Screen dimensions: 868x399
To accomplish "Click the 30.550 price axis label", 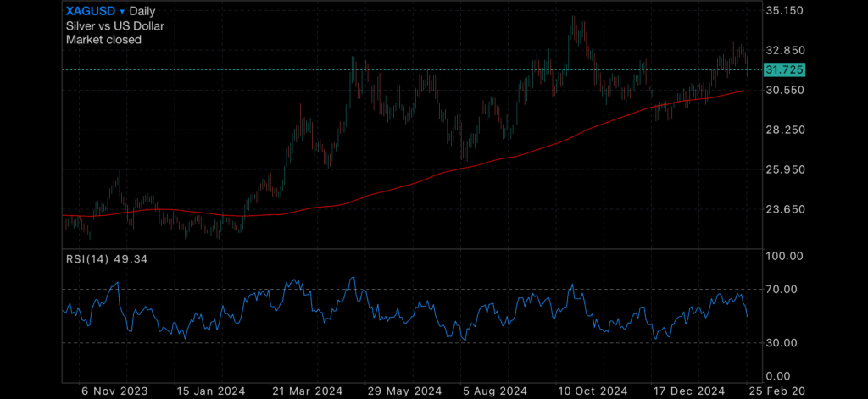I will [786, 90].
